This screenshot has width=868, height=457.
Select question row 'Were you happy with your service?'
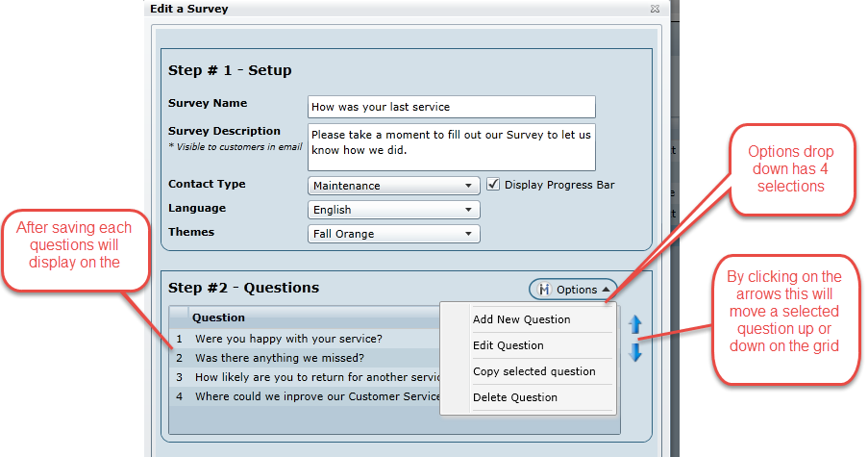tap(288, 339)
